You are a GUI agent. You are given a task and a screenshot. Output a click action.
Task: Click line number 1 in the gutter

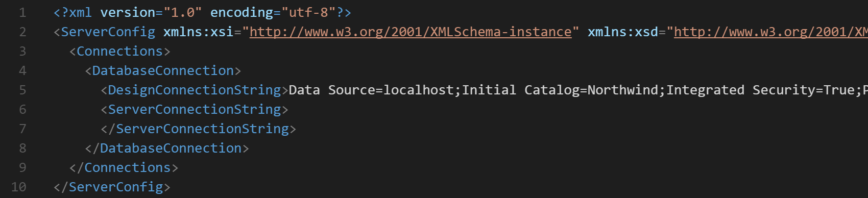point(22,12)
